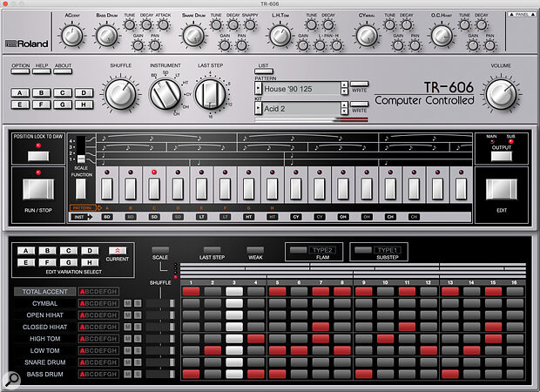Click step button 9 above the CY label
Image resolution: width=540 pixels, height=392 pixels.
tap(296, 189)
